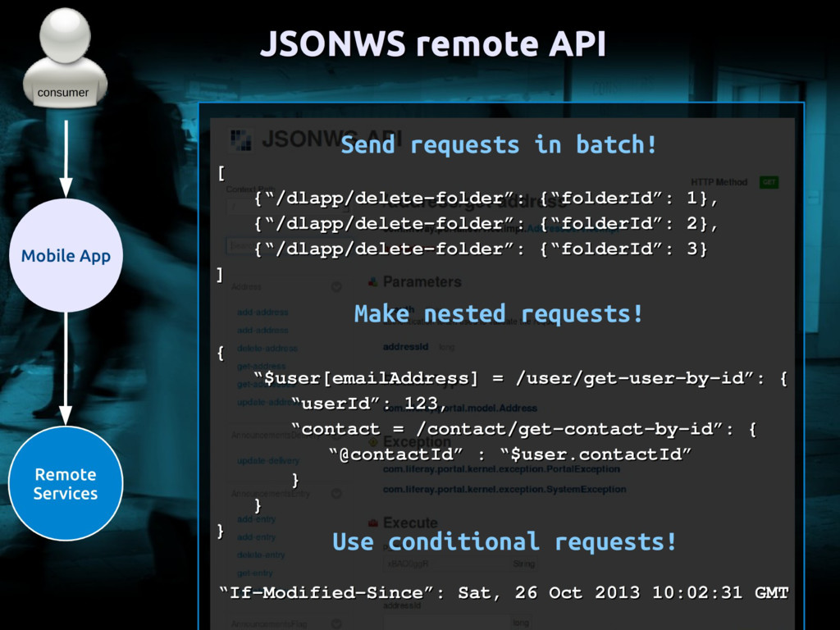Viewport: 840px width, 630px height.
Task: Click the 'AnnouncementsFlag' group label
Action: click(269, 623)
